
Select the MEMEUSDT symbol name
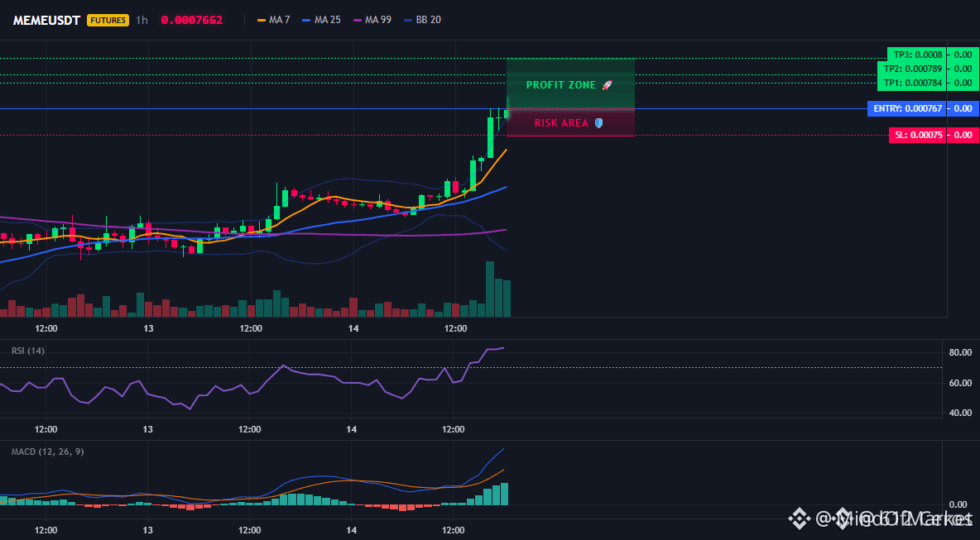click(x=46, y=20)
